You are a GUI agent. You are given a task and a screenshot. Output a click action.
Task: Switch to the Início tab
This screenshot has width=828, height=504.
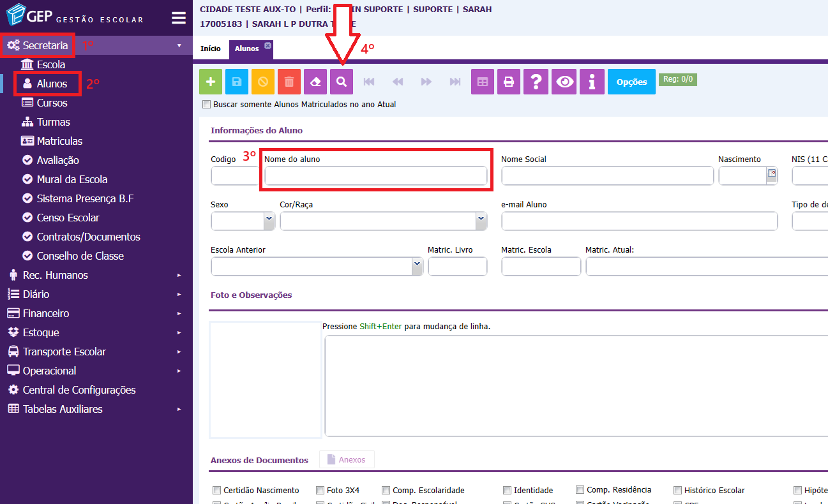(x=211, y=48)
